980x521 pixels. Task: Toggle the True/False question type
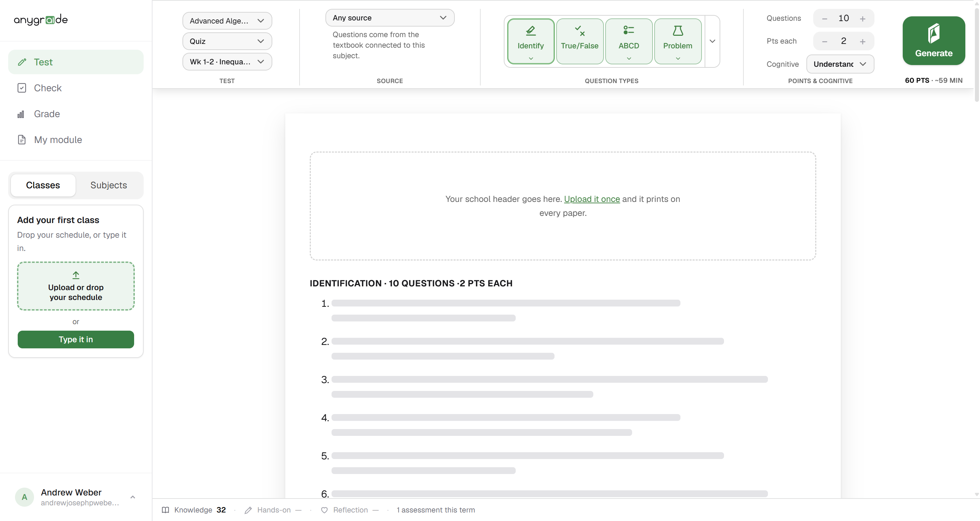coord(579,41)
